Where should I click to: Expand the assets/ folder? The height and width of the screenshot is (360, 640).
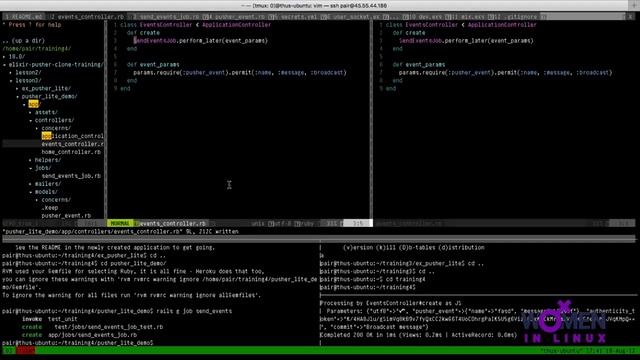43,112
